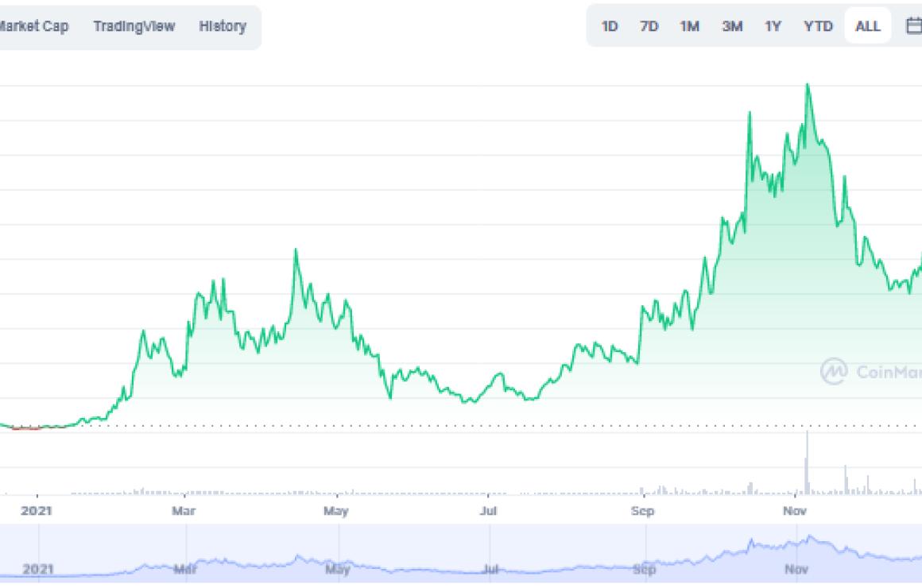Open the TradingView tab
Screen dimensions: 922x588
134,26
